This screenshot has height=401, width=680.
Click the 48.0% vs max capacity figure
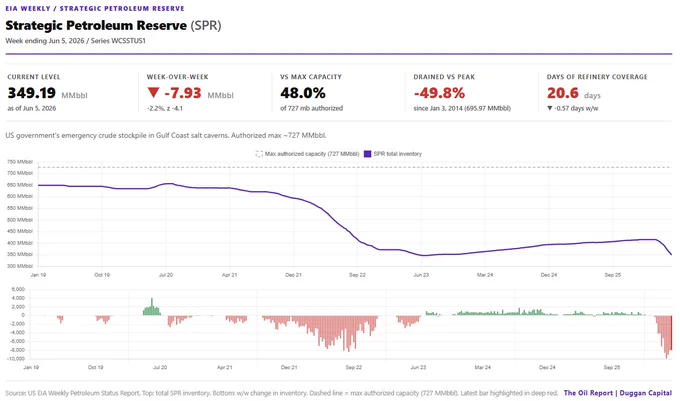303,93
